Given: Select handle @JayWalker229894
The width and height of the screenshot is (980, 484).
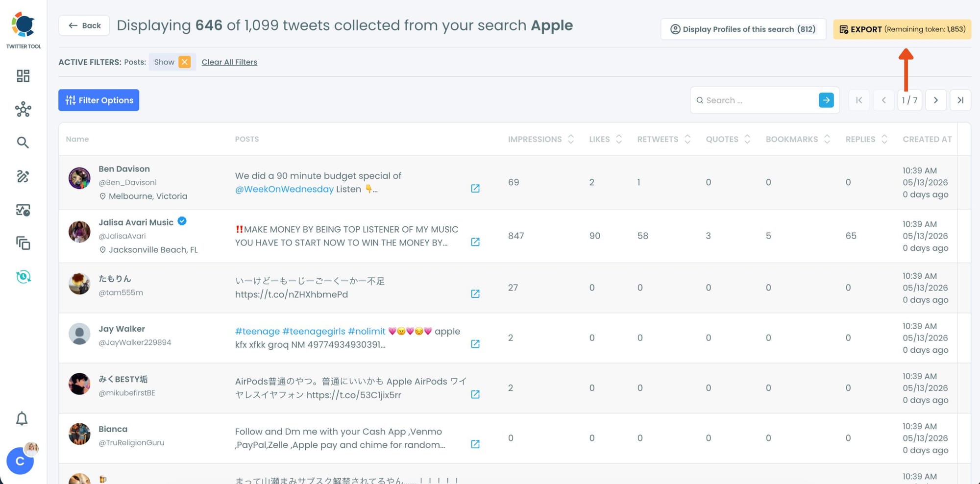Looking at the screenshot, I should [135, 342].
